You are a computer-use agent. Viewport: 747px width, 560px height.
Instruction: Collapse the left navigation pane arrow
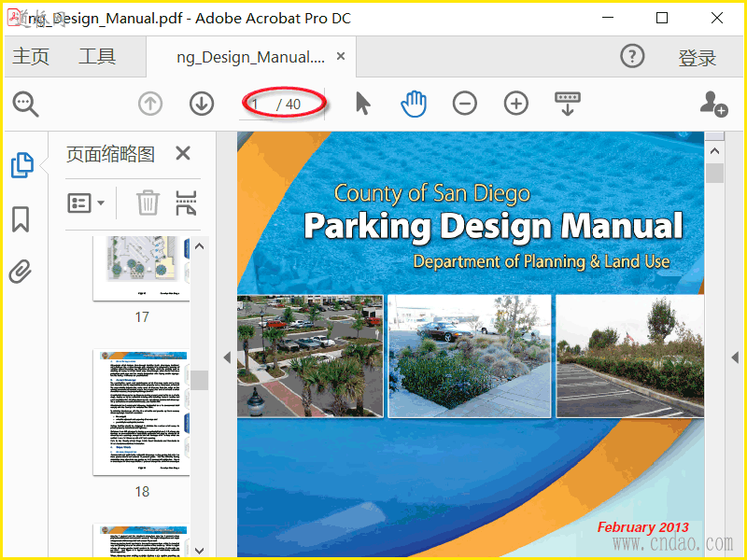coord(227,357)
